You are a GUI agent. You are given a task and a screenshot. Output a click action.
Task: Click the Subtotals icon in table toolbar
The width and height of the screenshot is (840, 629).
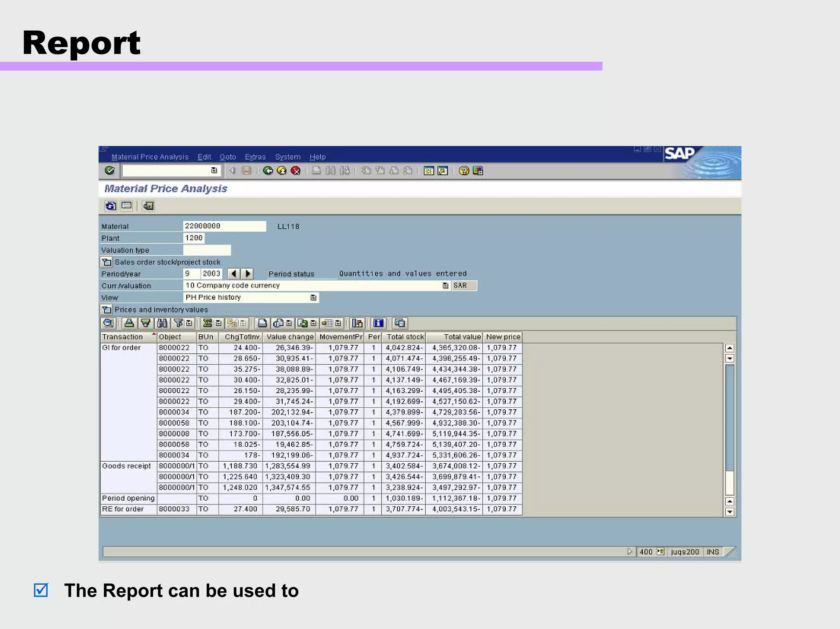[x=232, y=323]
